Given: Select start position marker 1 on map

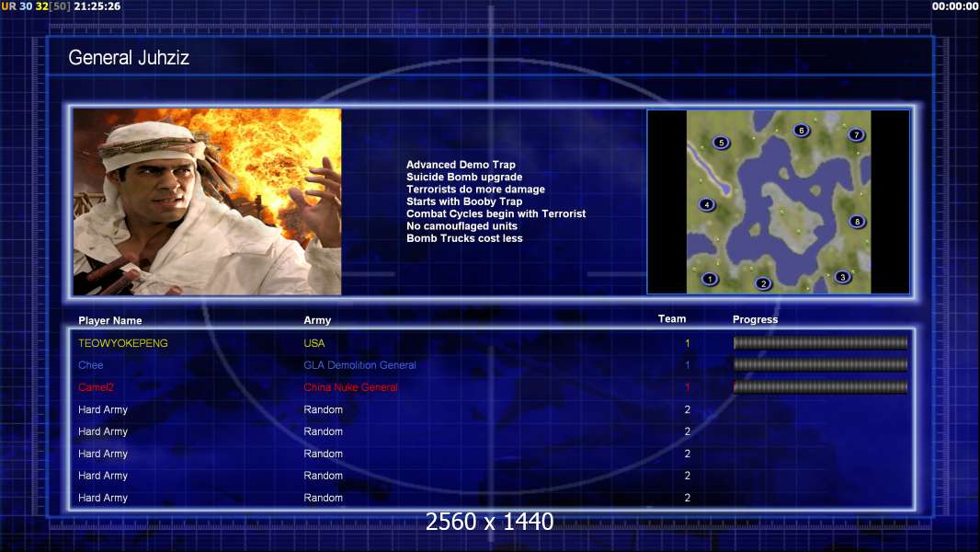Looking at the screenshot, I should point(710,279).
